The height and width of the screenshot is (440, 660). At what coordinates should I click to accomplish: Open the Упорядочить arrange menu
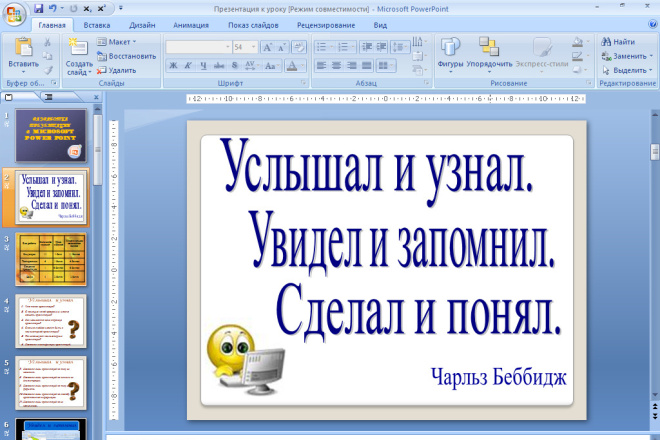[x=489, y=55]
